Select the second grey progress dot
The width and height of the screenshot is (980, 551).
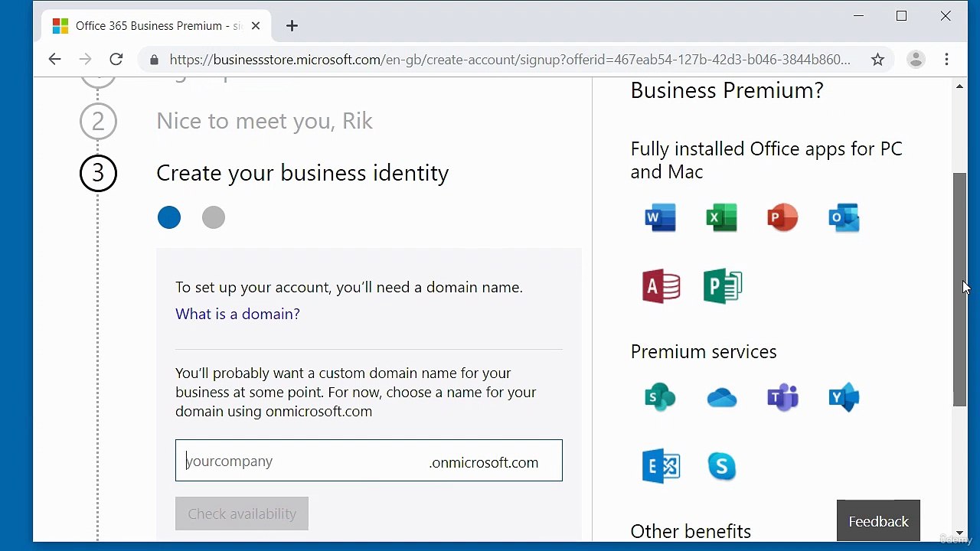click(x=214, y=217)
